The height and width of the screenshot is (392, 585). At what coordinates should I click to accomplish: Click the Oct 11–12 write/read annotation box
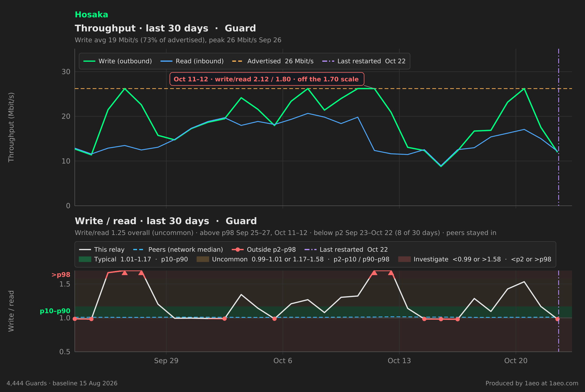coord(267,79)
